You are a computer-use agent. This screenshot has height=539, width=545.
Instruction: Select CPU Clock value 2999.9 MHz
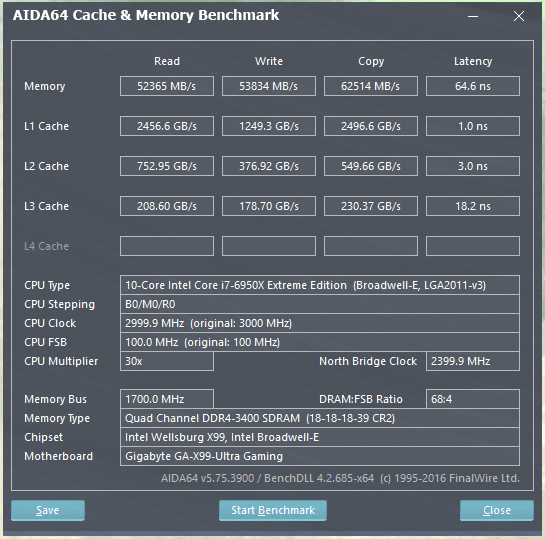point(320,323)
